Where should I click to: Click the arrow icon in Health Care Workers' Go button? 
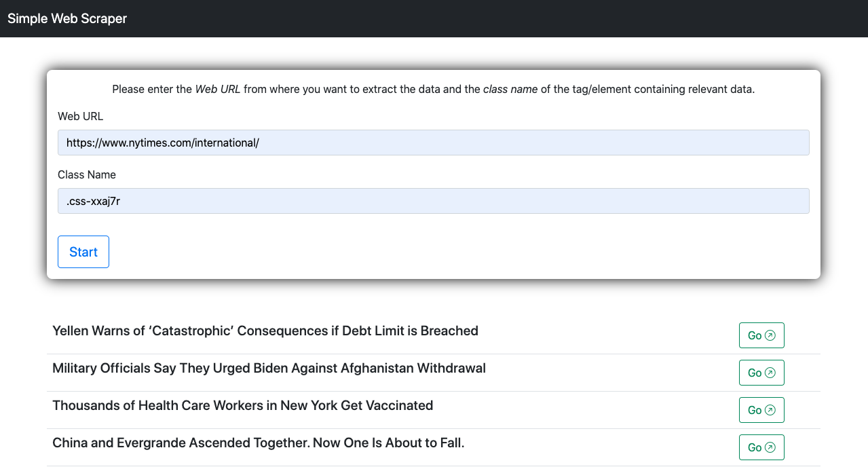pos(770,410)
